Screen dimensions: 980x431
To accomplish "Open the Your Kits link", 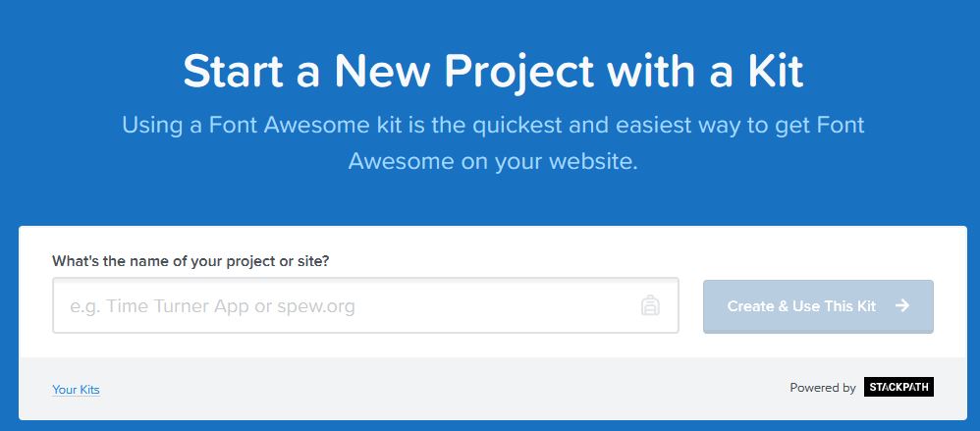I will (76, 390).
